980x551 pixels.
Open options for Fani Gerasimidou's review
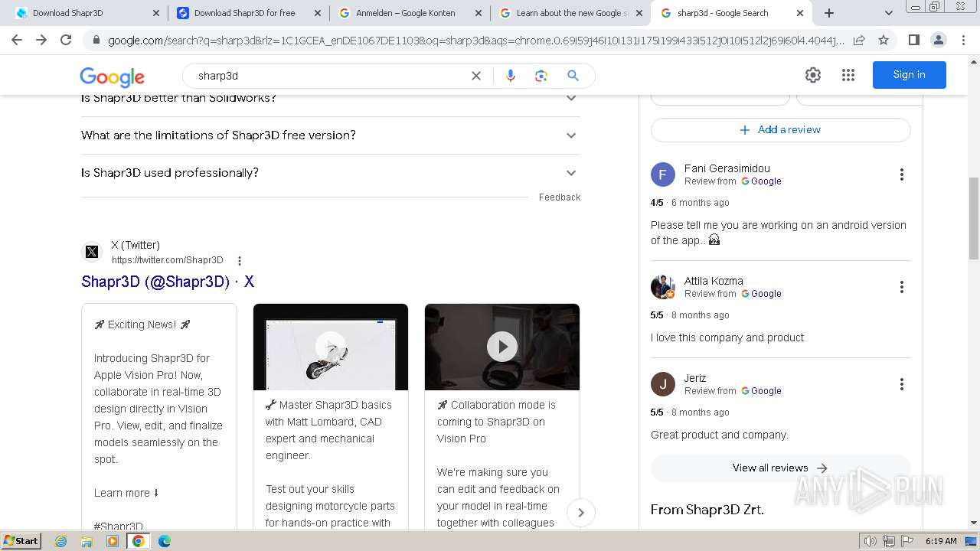pos(902,174)
